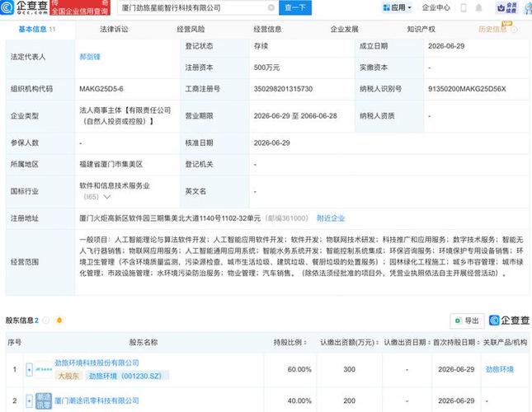Click the apps grid icon beside 应用
The image size is (532, 412).
[x=386, y=7]
